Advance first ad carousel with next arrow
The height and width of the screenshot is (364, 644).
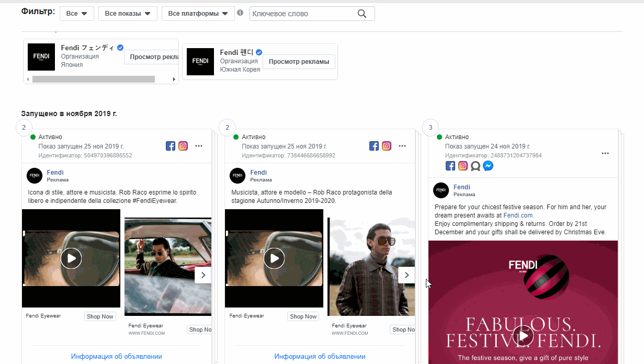coord(203,275)
